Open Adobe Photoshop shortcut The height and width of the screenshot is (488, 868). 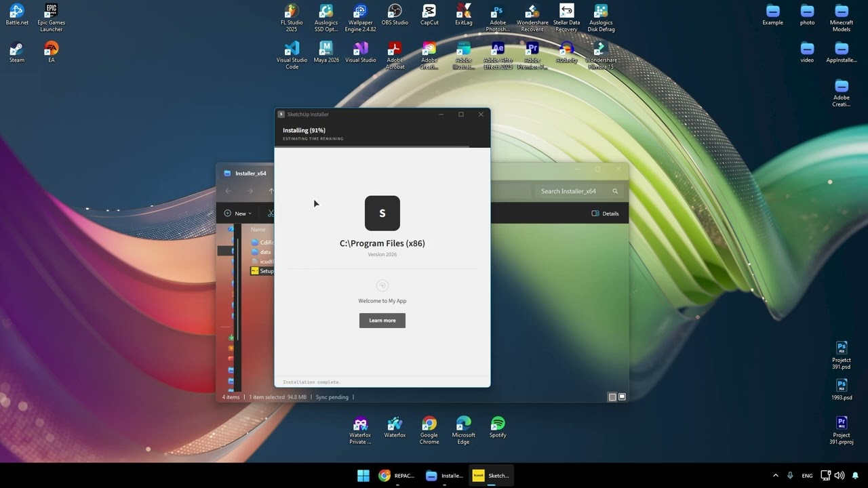click(x=498, y=18)
